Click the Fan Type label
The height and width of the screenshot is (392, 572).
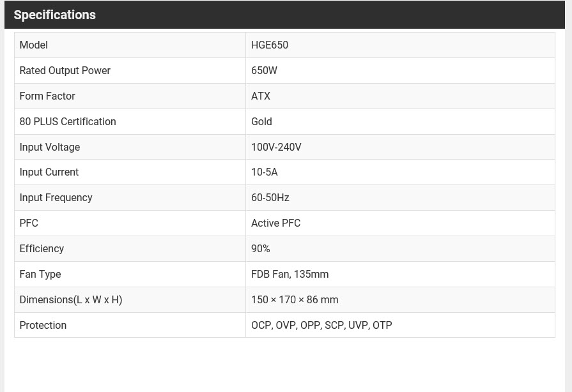[x=40, y=275]
